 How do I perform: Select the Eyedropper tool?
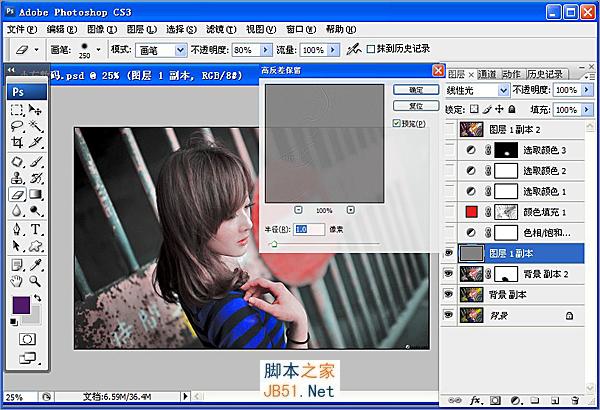(x=36, y=265)
